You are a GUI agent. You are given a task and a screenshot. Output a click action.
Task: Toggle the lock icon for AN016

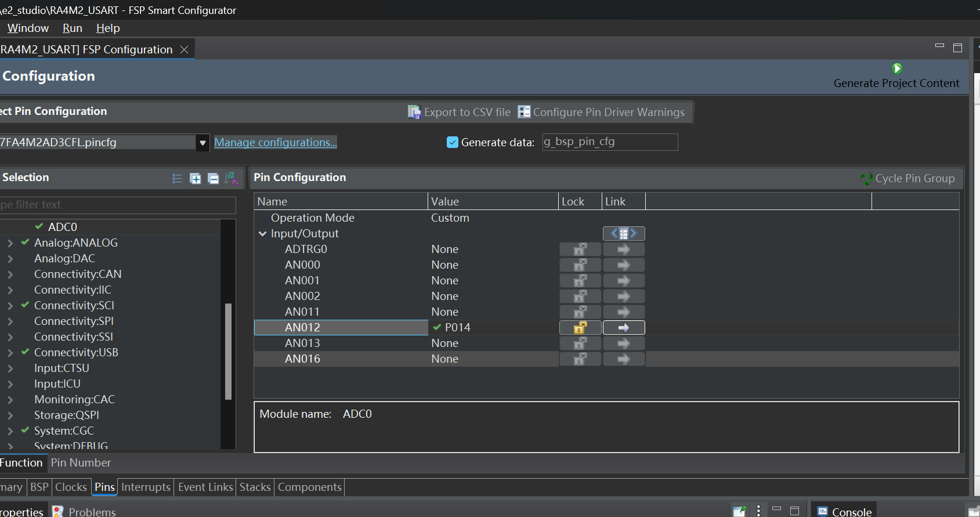[580, 359]
